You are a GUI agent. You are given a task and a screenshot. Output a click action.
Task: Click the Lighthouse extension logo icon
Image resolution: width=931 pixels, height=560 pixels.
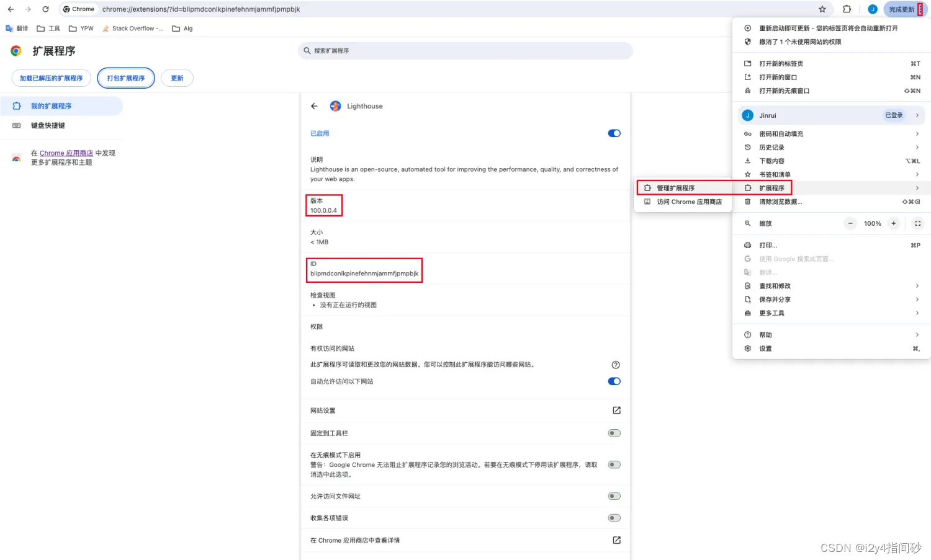pyautogui.click(x=335, y=106)
